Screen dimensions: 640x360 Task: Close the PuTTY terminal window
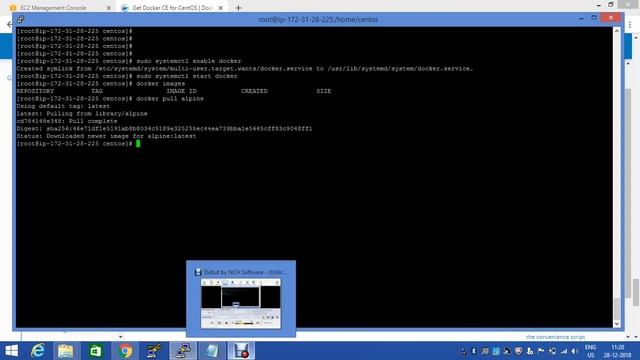pyautogui.click(x=611, y=18)
